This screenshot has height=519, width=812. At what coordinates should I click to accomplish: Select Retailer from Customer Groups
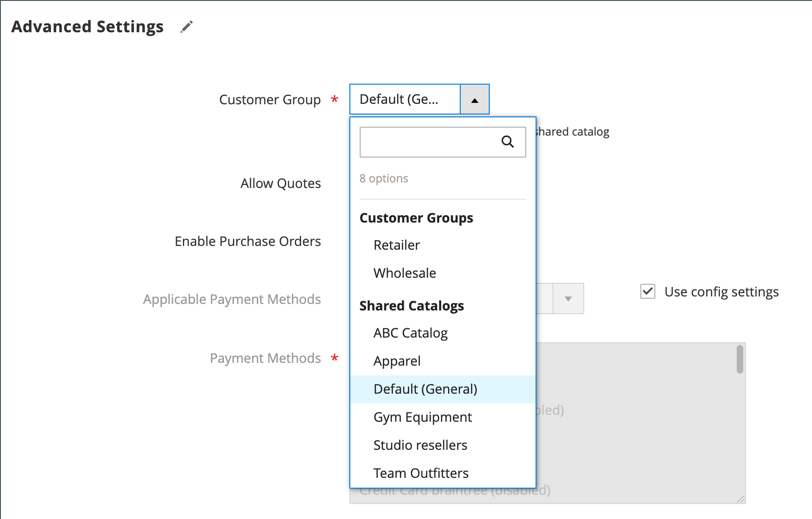[x=397, y=245]
